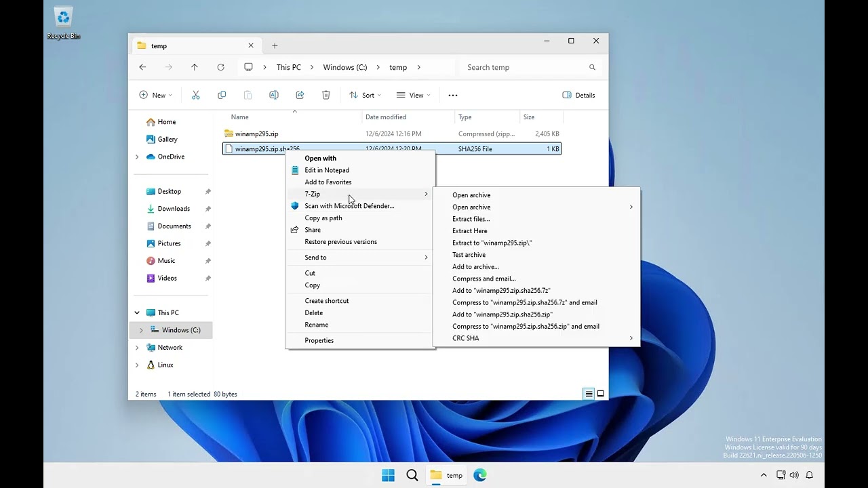Open Recycle Bin on desktop
The width and height of the screenshot is (868, 488).
(x=63, y=22)
